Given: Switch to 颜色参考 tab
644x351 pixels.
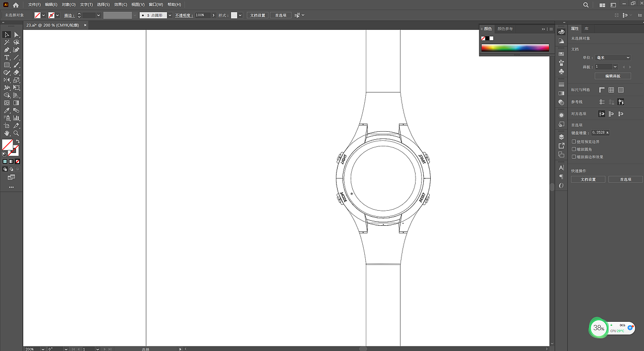Looking at the screenshot, I should coord(505,29).
